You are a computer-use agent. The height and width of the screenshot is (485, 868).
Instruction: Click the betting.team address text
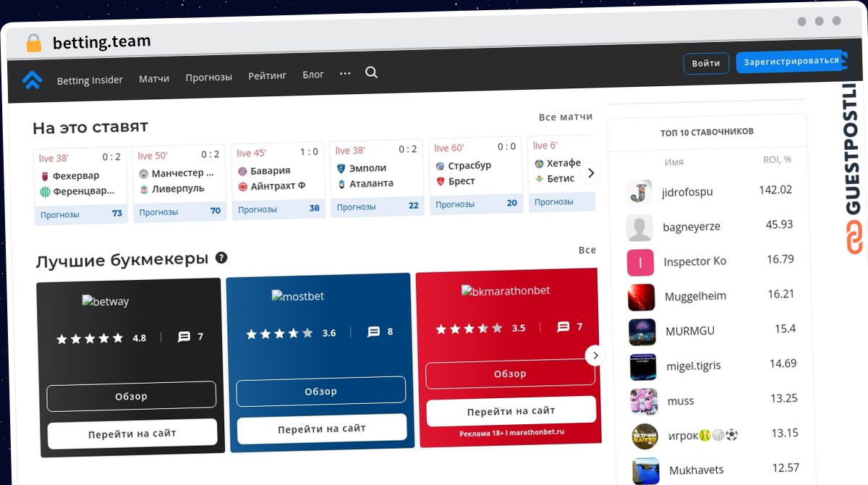[102, 42]
